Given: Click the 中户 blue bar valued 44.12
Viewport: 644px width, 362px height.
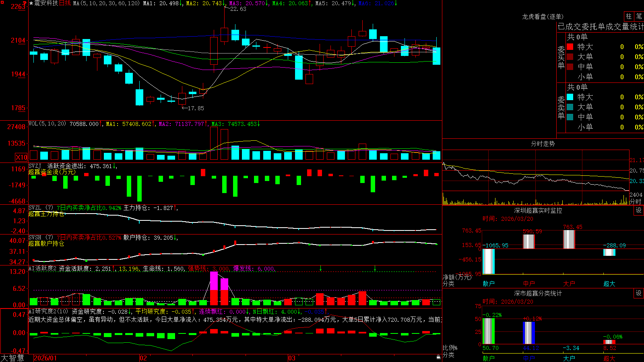Looking at the screenshot, I should pyautogui.click(x=529, y=333).
